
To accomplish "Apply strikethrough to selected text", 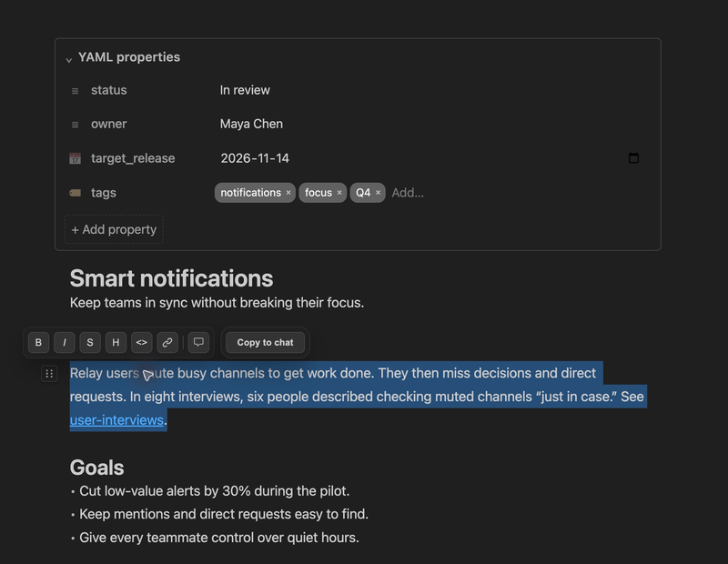I will pos(90,343).
